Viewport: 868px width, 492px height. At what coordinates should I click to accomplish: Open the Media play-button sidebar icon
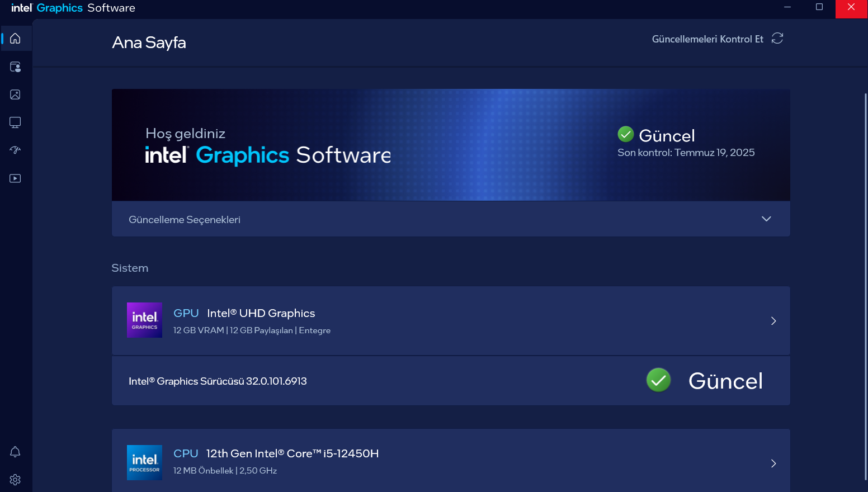coord(15,178)
